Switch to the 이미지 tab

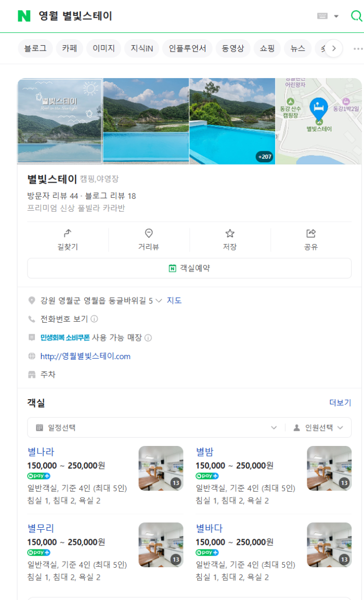102,48
